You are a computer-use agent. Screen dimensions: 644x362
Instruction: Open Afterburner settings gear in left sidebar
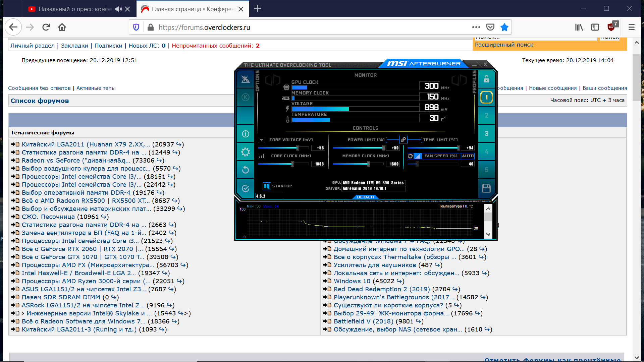tap(246, 152)
